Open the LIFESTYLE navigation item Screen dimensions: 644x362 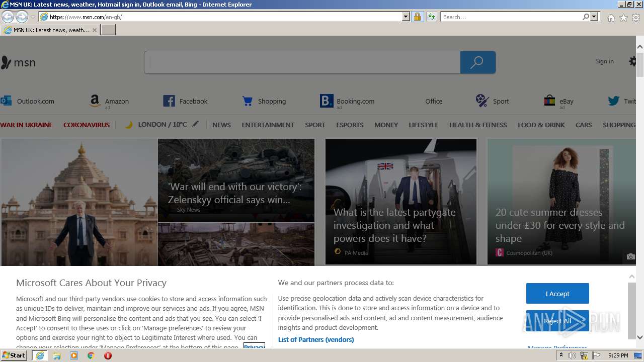pyautogui.click(x=423, y=125)
